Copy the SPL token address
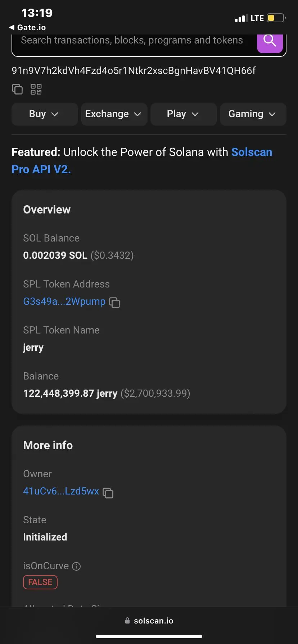Image resolution: width=298 pixels, height=644 pixels. [114, 303]
